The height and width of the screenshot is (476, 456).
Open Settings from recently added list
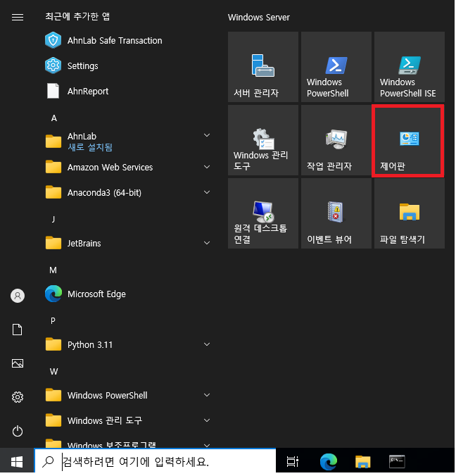pyautogui.click(x=129, y=65)
